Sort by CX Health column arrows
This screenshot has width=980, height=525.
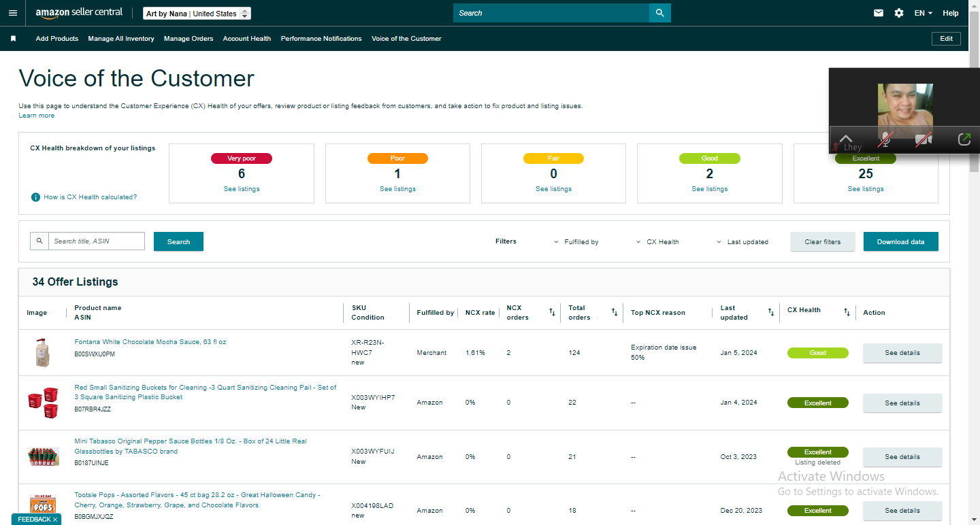(x=847, y=312)
